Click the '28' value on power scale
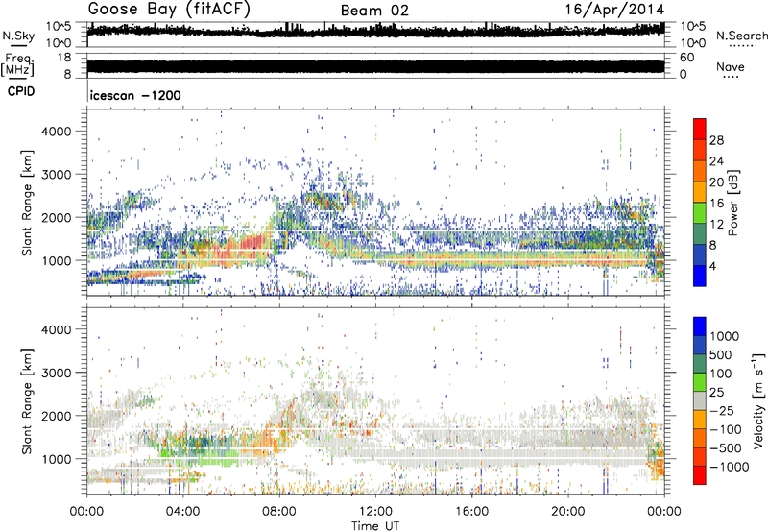 click(716, 140)
